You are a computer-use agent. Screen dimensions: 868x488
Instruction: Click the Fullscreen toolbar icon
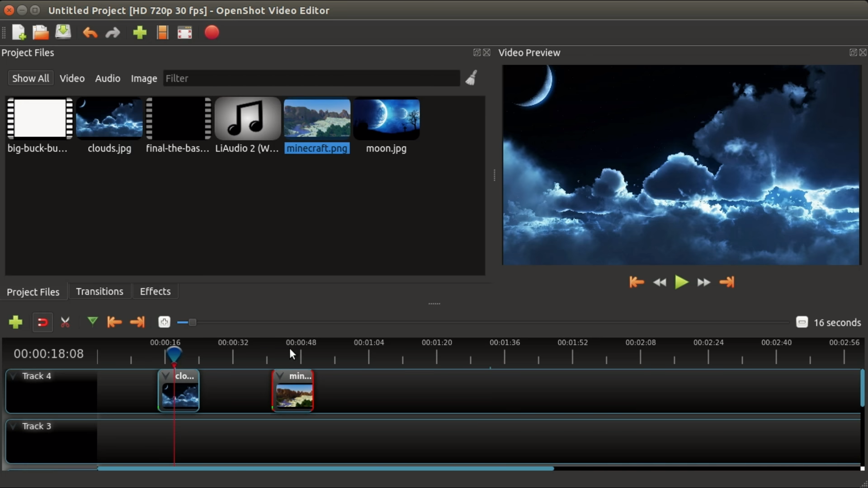(x=185, y=33)
